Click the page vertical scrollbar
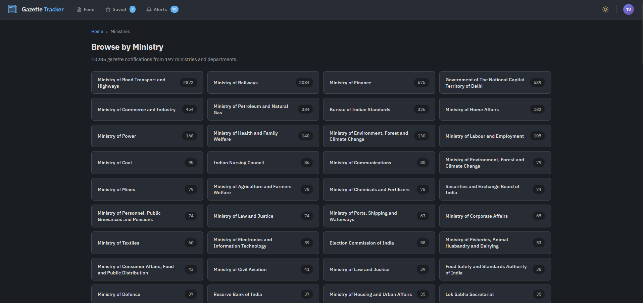 pos(642,34)
